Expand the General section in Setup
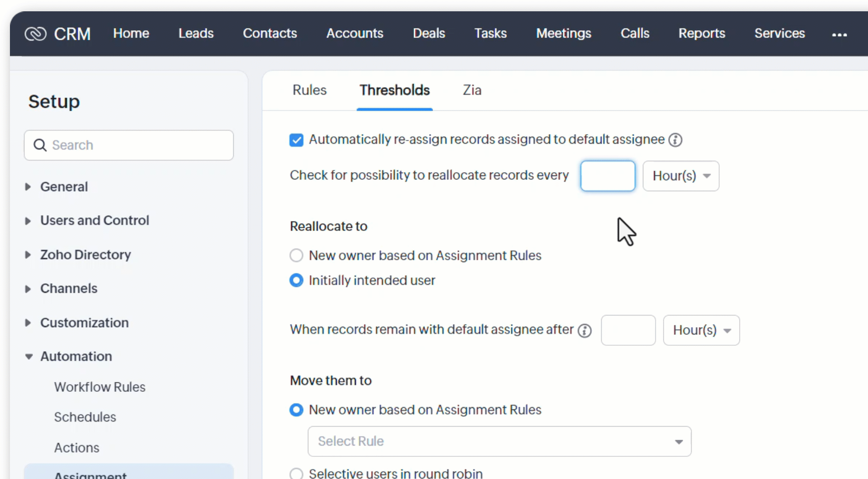868x479 pixels. [x=28, y=187]
